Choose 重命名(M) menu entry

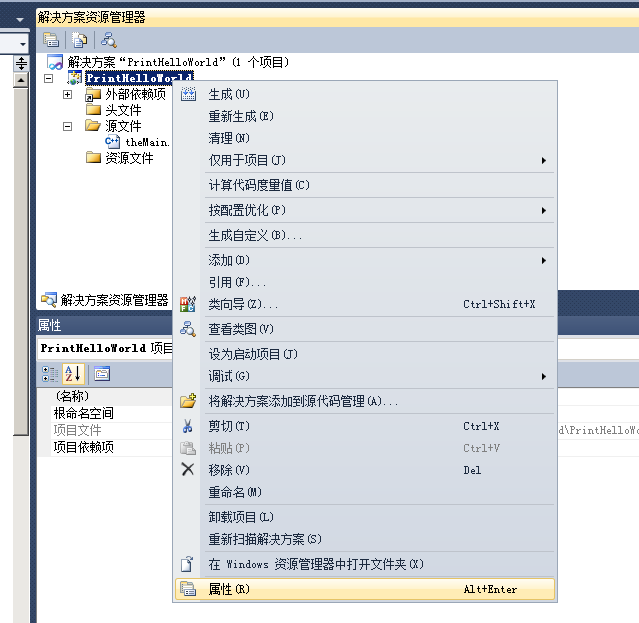365,492
